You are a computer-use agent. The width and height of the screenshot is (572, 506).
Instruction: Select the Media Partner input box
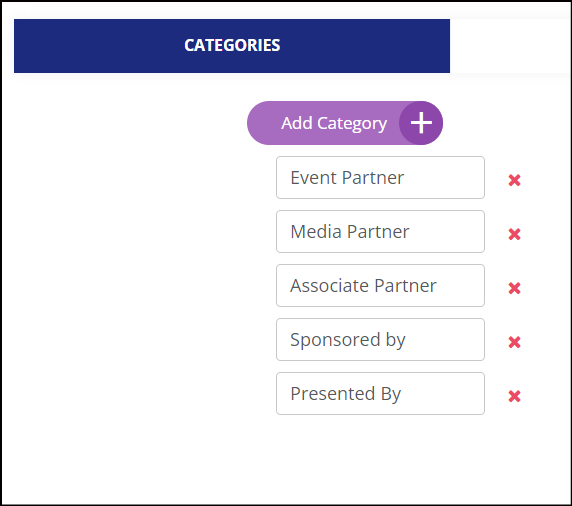(x=380, y=232)
